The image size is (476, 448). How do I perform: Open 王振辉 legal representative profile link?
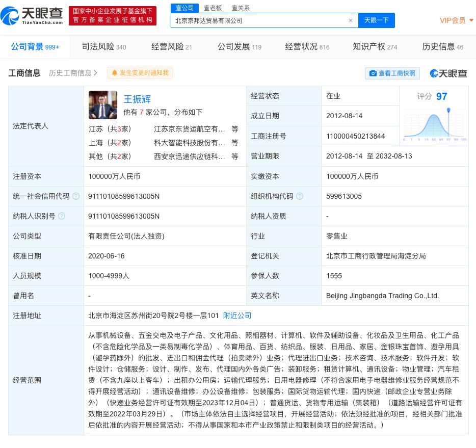(x=137, y=99)
